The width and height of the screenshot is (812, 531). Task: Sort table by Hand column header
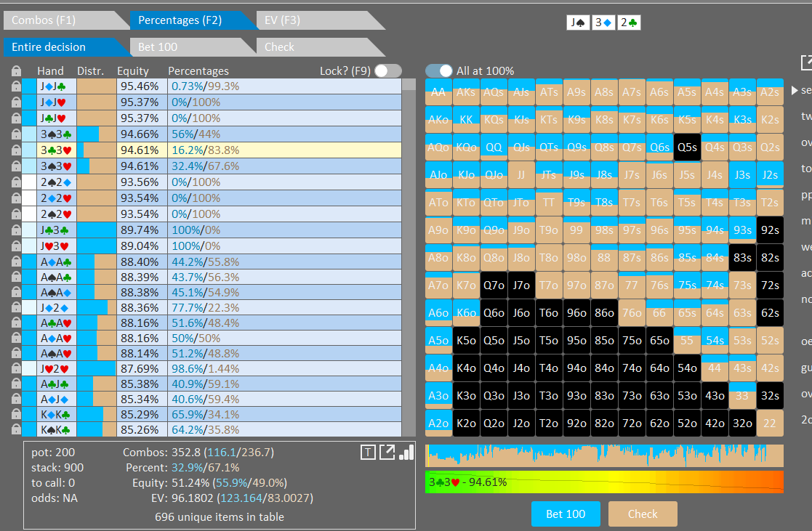click(50, 70)
